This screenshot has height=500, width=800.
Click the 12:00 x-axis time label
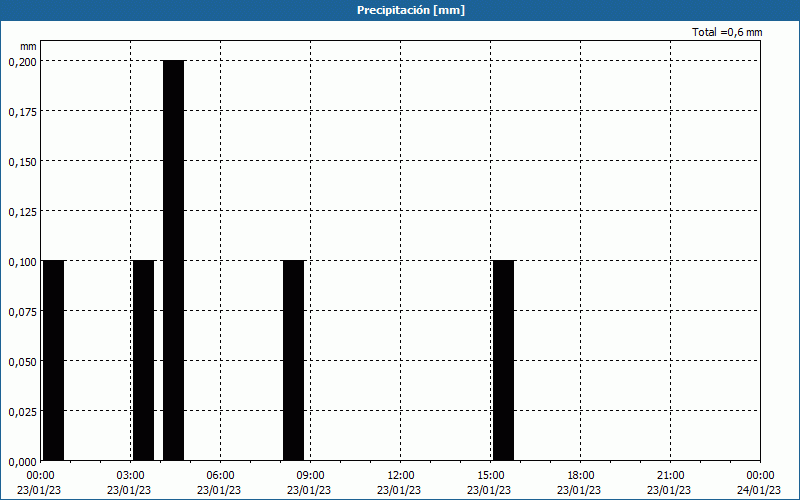click(x=401, y=476)
